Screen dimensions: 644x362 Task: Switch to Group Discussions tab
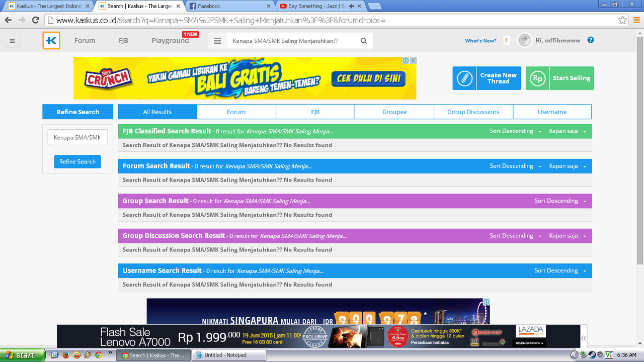pos(473,112)
